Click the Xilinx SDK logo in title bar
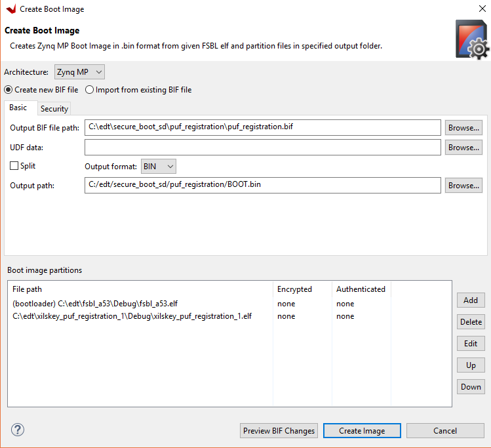The image size is (491, 448). click(11, 9)
